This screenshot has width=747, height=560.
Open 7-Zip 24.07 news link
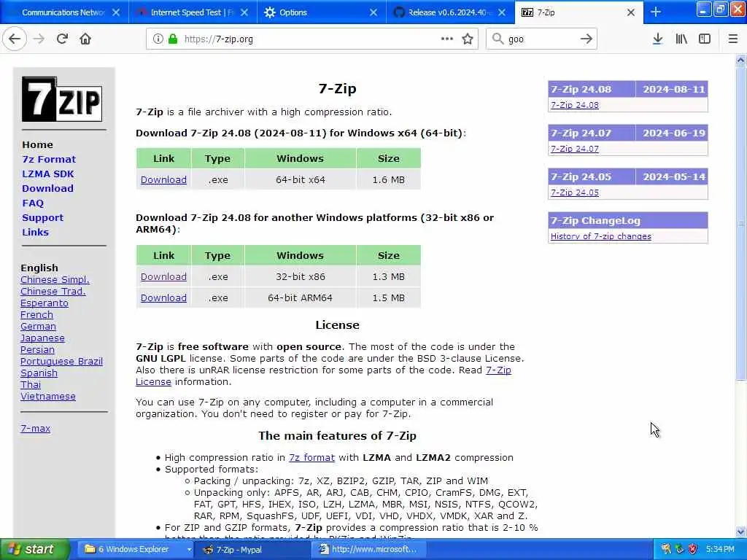tap(575, 149)
